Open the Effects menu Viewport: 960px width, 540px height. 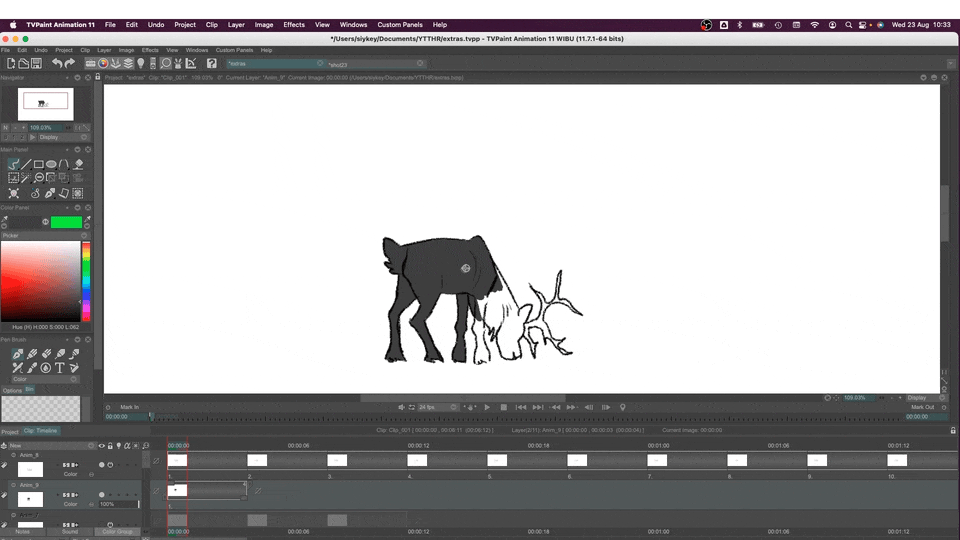tap(294, 24)
